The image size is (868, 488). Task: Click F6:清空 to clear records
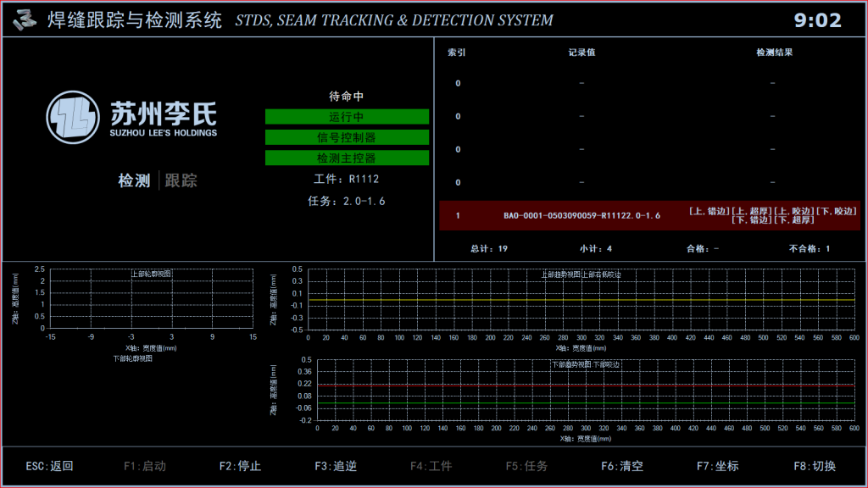tap(622, 466)
